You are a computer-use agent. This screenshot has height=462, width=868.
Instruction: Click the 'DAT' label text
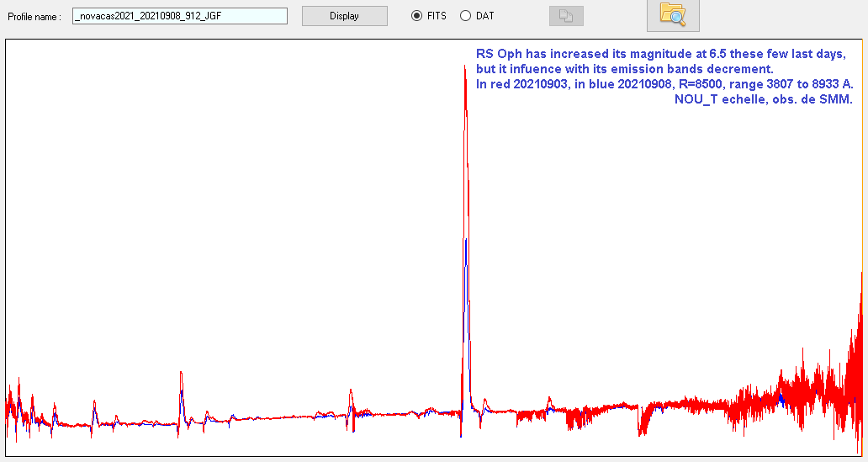click(485, 16)
